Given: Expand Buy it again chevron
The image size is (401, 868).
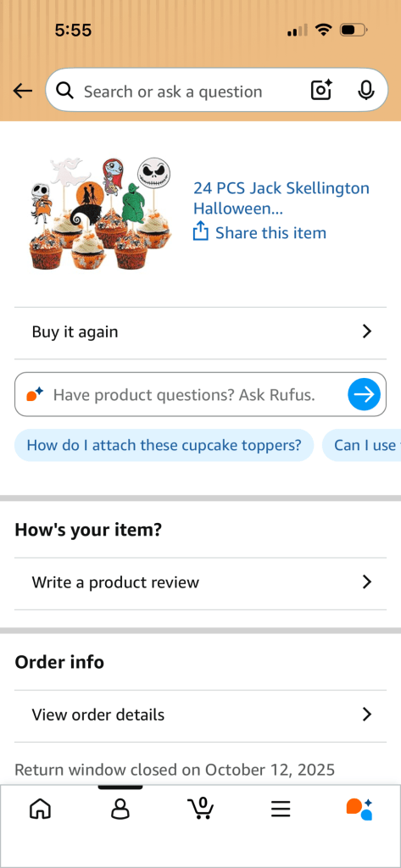Looking at the screenshot, I should (366, 331).
